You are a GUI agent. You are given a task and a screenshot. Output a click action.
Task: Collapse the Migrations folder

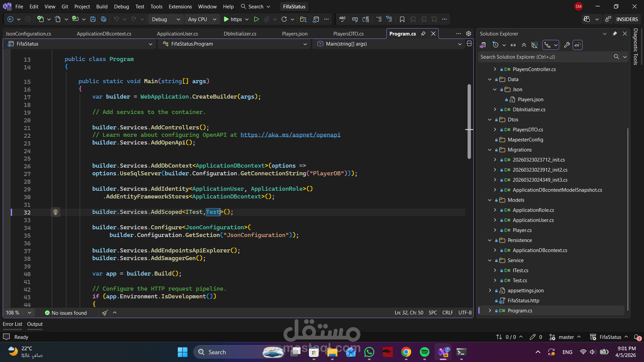coord(490,150)
